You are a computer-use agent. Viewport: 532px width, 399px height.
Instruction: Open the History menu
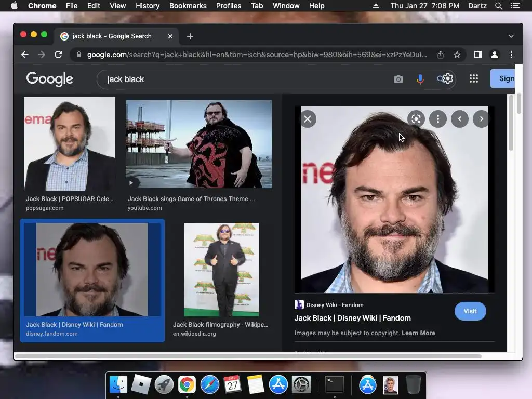(x=148, y=6)
